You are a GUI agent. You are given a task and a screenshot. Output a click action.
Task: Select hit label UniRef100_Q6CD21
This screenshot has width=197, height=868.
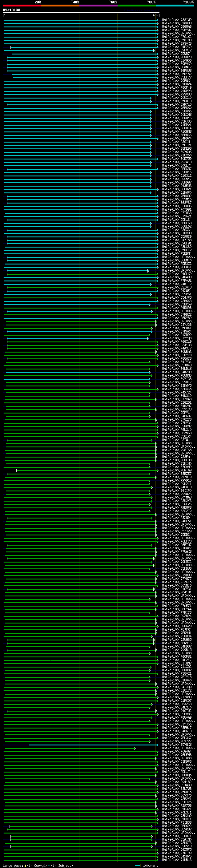click(177, 189)
